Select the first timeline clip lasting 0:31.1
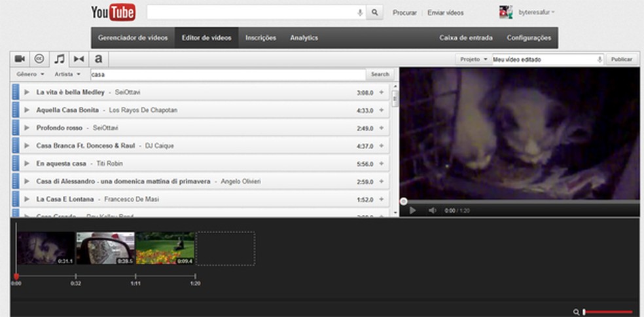Viewport: 644px width, 317px height. coord(46,248)
